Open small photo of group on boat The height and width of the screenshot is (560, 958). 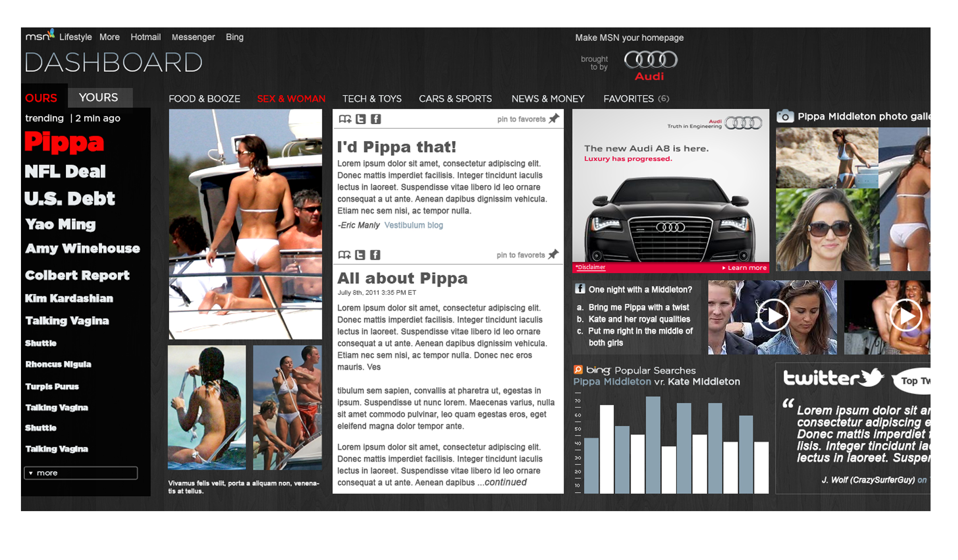287,407
